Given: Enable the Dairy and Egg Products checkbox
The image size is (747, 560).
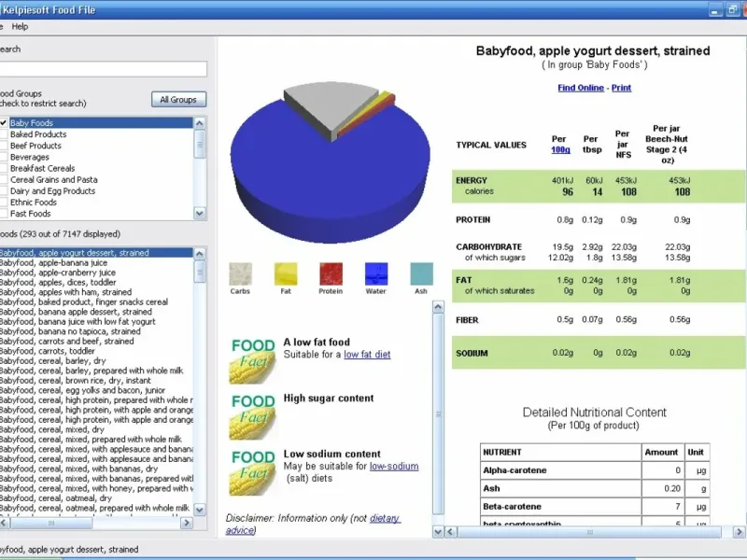Looking at the screenshot, I should 3,191.
